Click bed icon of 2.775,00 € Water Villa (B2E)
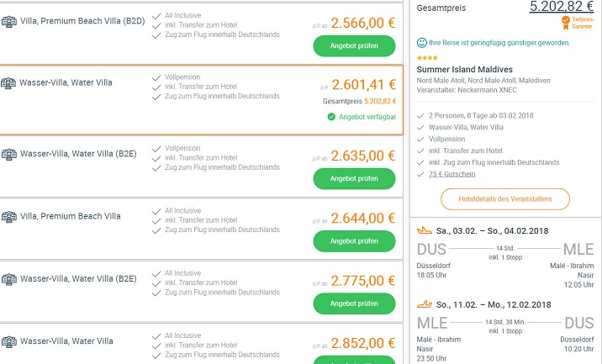Viewport: 602px width, 364px height. click(9, 278)
